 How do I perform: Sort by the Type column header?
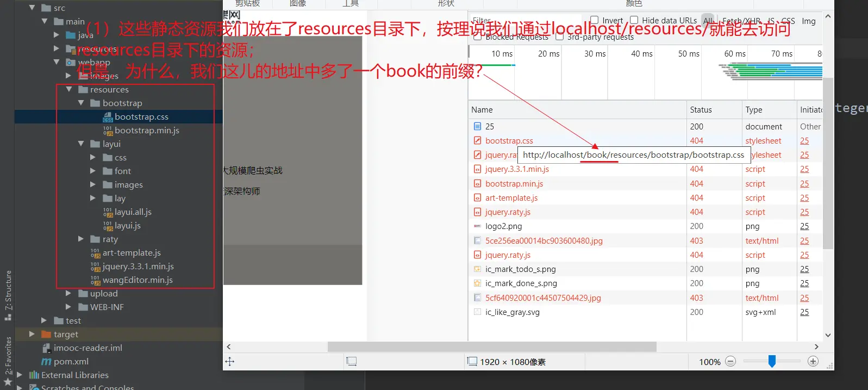click(x=769, y=109)
